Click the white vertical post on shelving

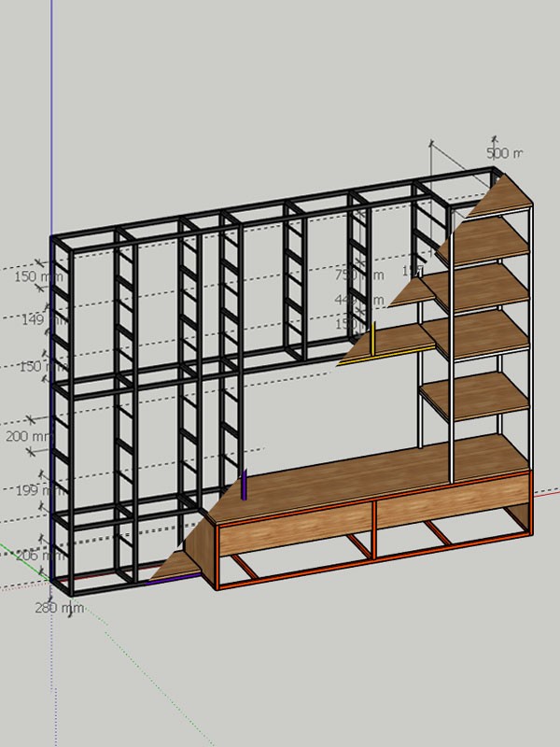click(452, 345)
